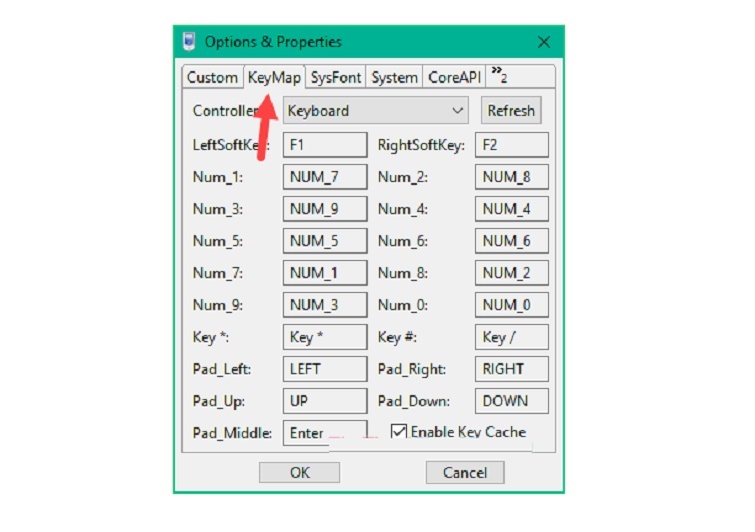Open the SysFont tab
Image resolution: width=755 pixels, height=532 pixels.
click(x=335, y=77)
